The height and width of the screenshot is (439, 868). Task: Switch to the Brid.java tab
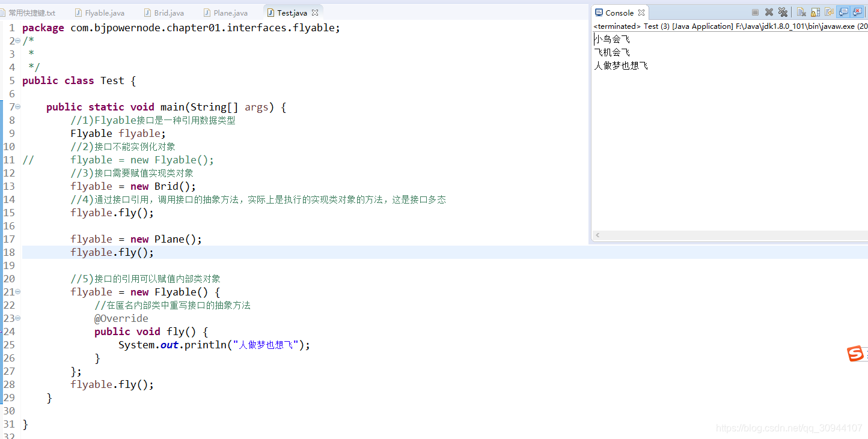tap(164, 13)
